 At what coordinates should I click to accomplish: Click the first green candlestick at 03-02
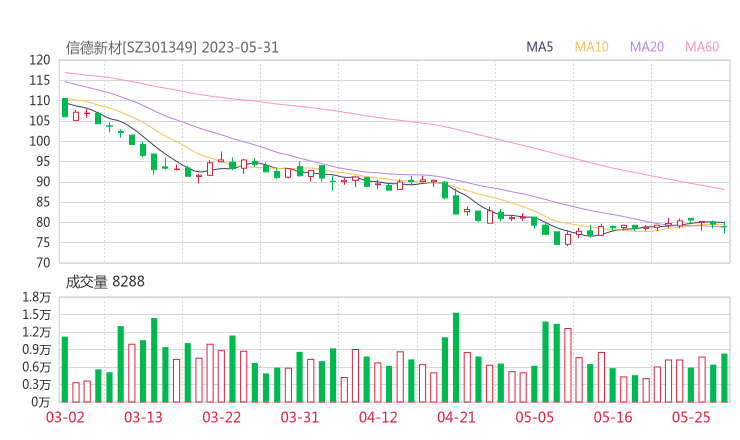click(x=65, y=108)
